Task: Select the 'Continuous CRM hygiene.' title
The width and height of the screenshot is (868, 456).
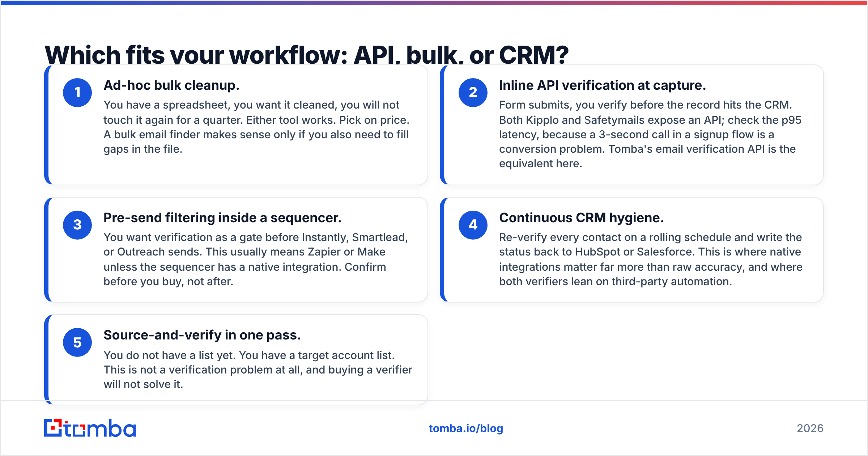Action: 582,218
